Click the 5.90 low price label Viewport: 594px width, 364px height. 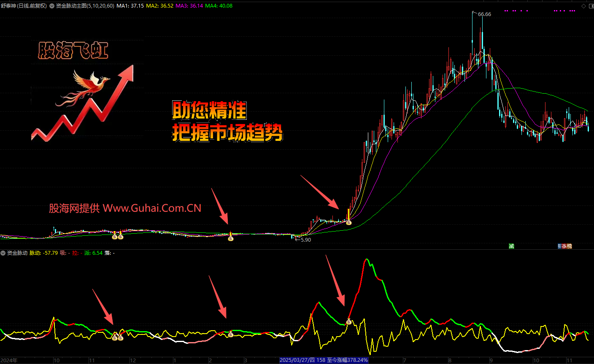304,240
